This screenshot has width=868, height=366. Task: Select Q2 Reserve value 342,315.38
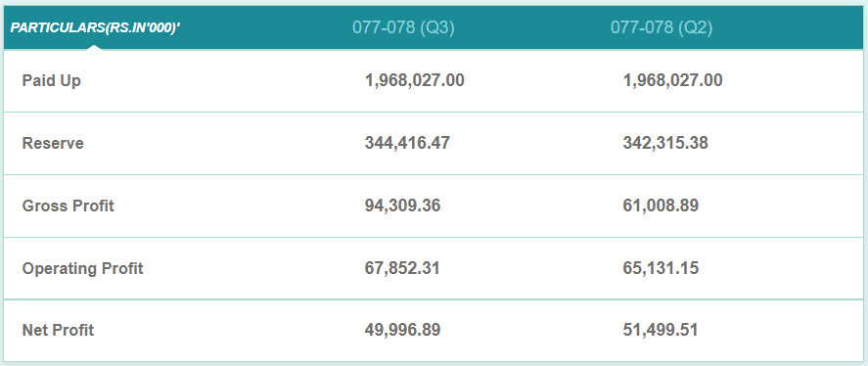coord(665,144)
